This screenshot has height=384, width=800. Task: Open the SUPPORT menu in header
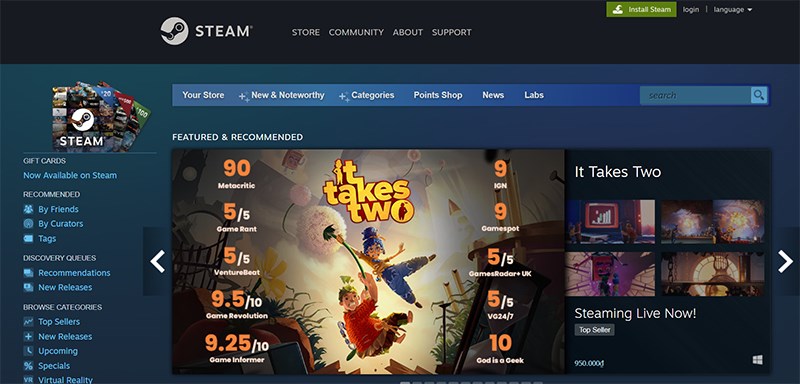point(452,32)
